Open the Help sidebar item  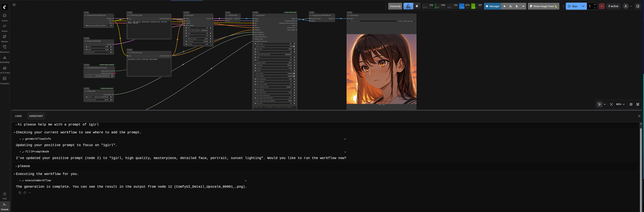pos(5,196)
